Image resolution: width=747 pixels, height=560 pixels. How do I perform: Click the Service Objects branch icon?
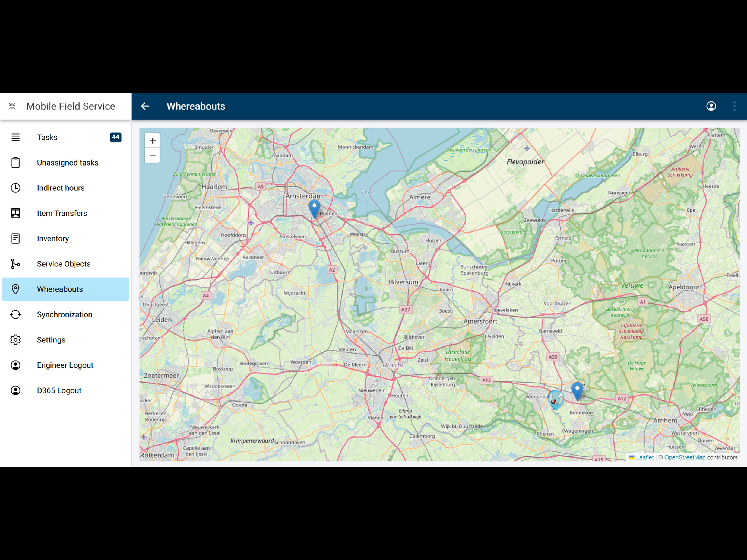coord(15,264)
